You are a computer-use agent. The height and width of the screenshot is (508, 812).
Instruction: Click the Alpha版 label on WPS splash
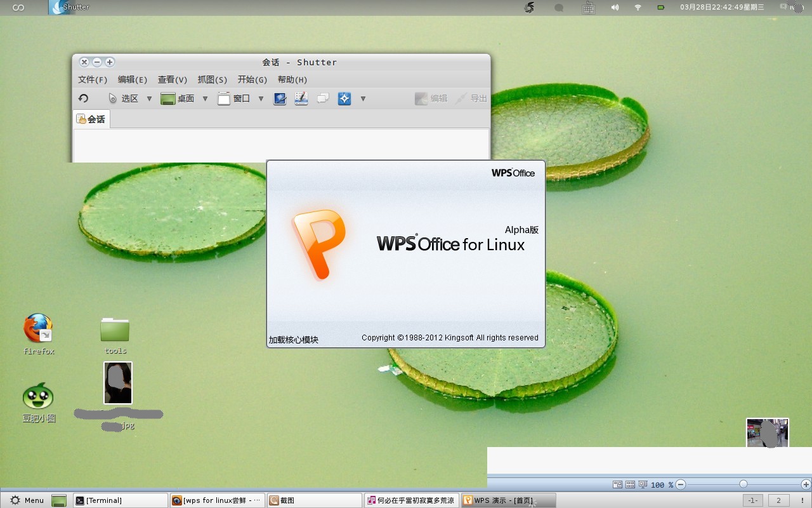coord(521,230)
